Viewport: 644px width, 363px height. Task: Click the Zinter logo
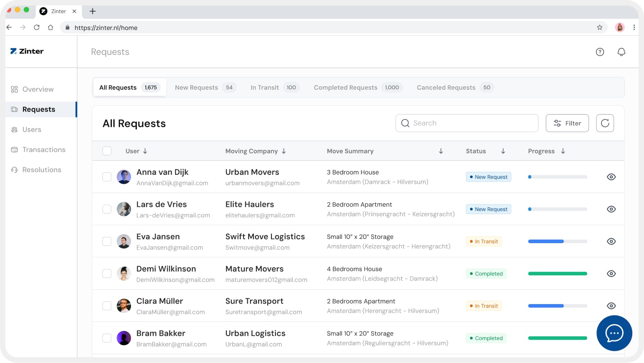26,51
